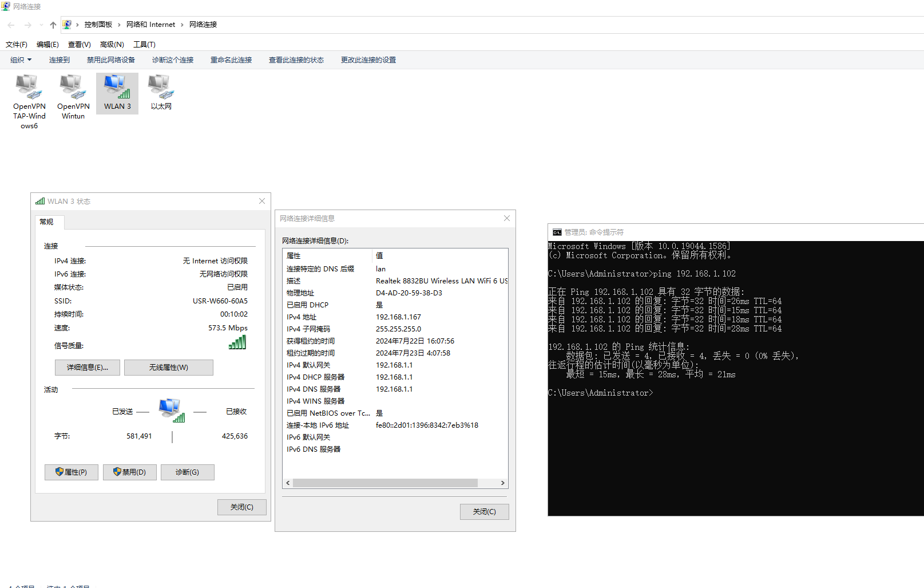This screenshot has width=924, height=588.
Task: Click the right scroll arrow in details list
Action: coord(502,483)
